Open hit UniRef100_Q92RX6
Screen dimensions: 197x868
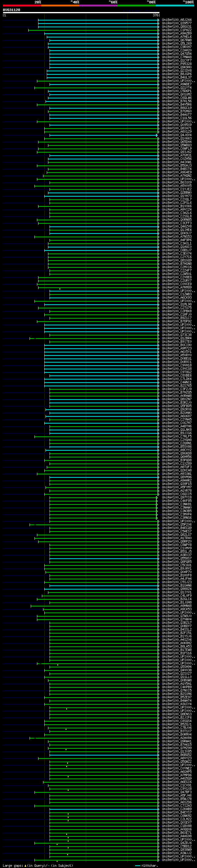coord(177,410)
